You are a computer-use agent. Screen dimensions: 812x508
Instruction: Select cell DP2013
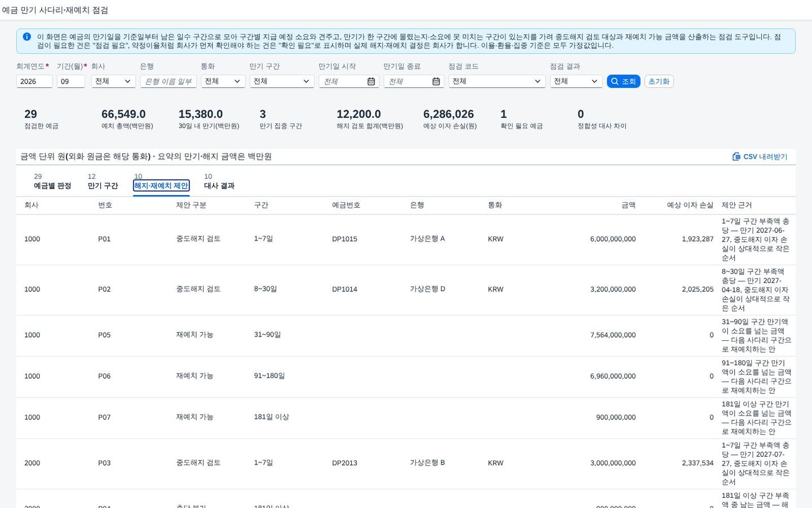[345, 463]
